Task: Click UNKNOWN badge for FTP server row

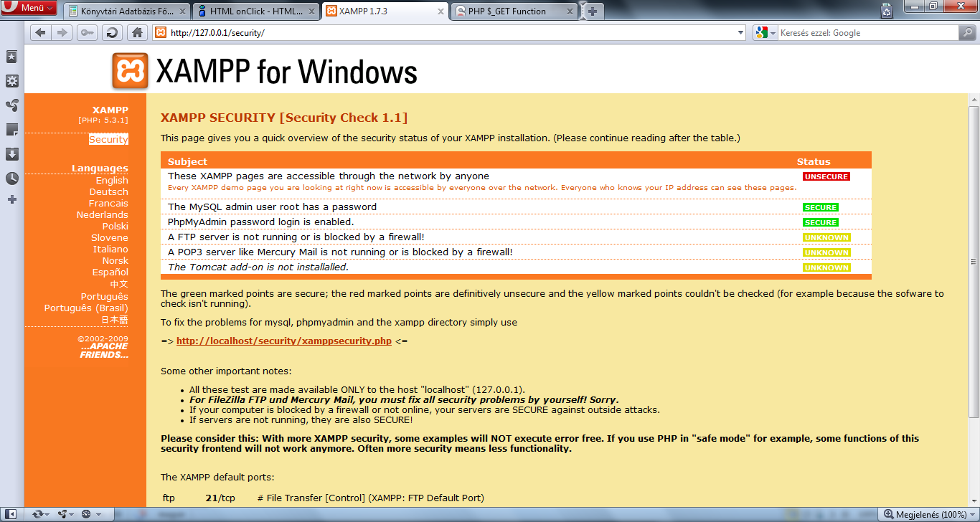Action: coord(826,237)
